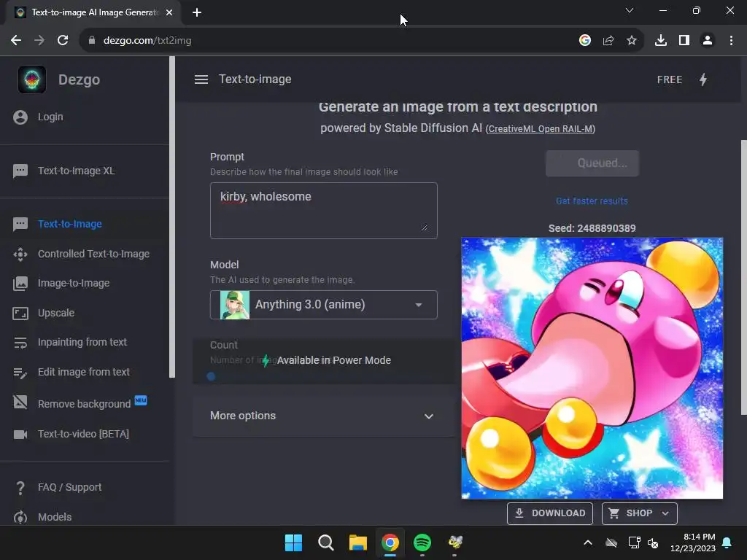Viewport: 747px width, 560px height.
Task: Click the Dezgo brain logo icon
Action: (32, 79)
